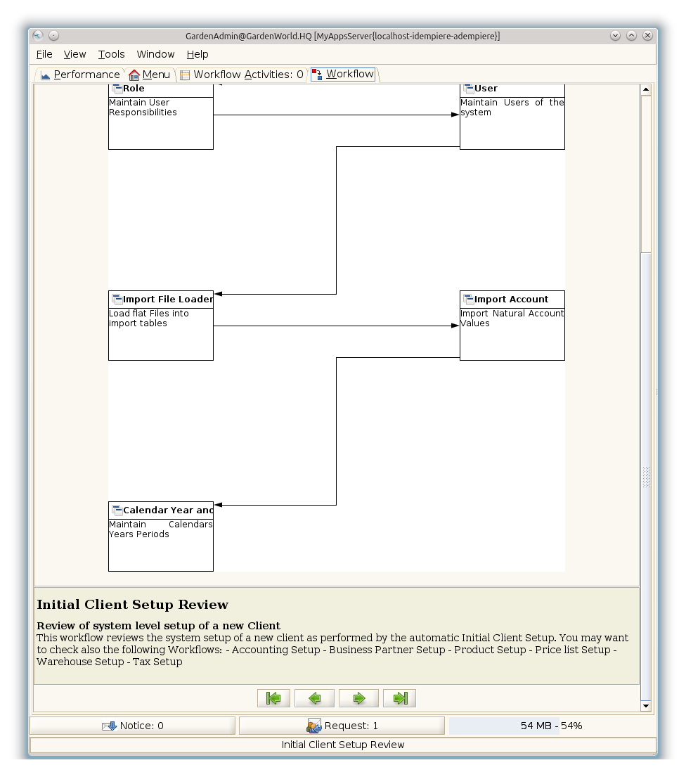Screen dimensions: 686x784
Task: Click the Performance tab chart icon
Action: coord(46,75)
